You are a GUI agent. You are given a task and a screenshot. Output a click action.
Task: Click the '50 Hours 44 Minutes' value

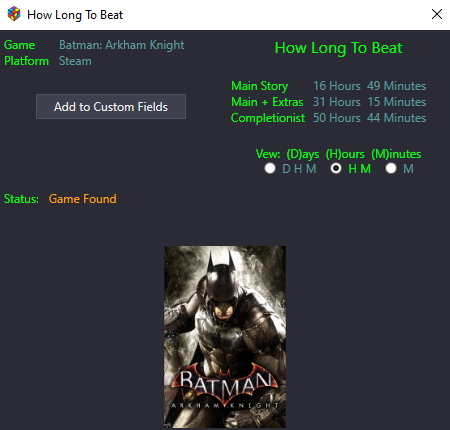(369, 118)
